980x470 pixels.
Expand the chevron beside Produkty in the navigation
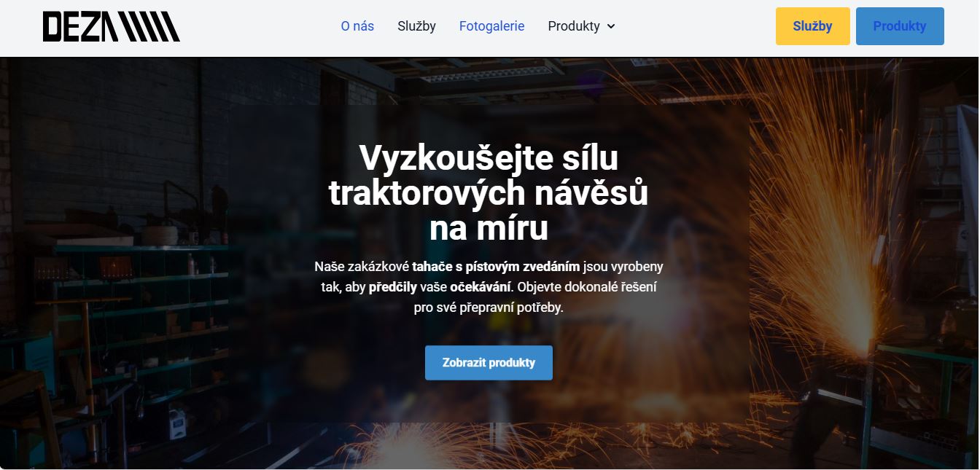(611, 26)
